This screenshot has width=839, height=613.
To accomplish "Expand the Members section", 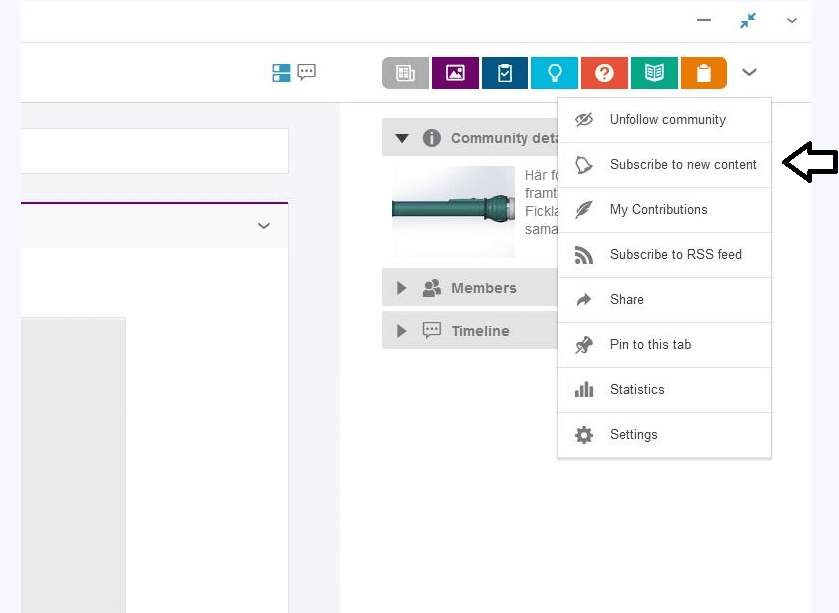I will (x=402, y=288).
